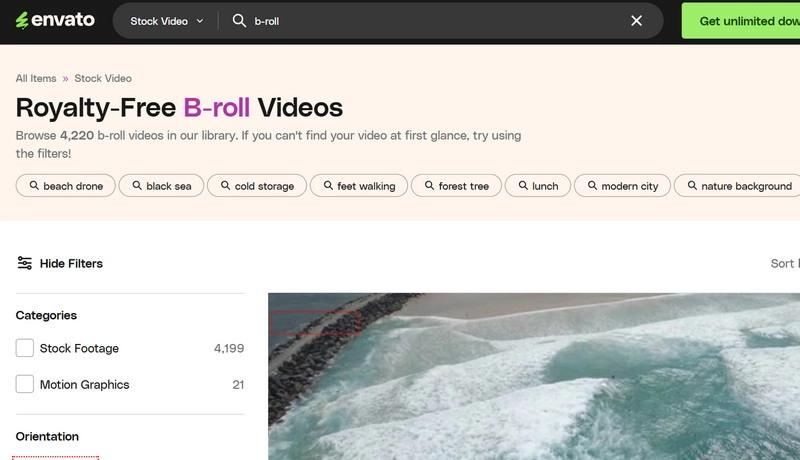Click Get unlimited downloads button
The width and height of the screenshot is (800, 460).
coord(741,21)
